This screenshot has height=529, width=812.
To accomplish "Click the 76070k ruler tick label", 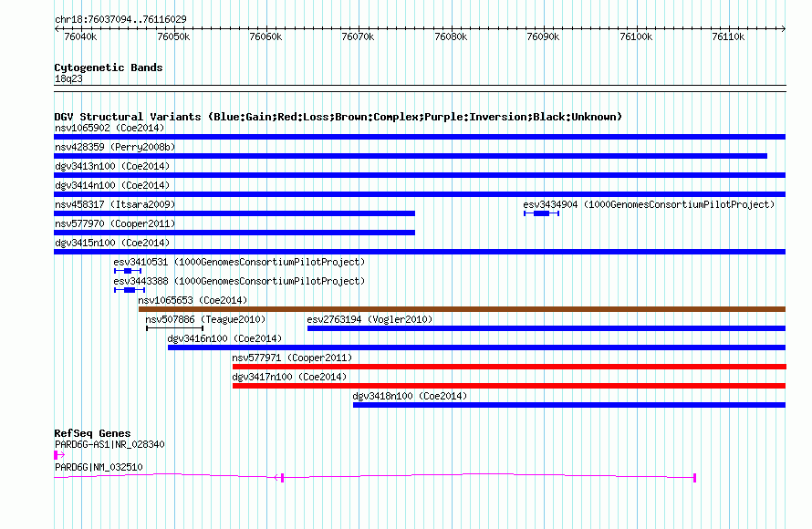I will (x=358, y=36).
